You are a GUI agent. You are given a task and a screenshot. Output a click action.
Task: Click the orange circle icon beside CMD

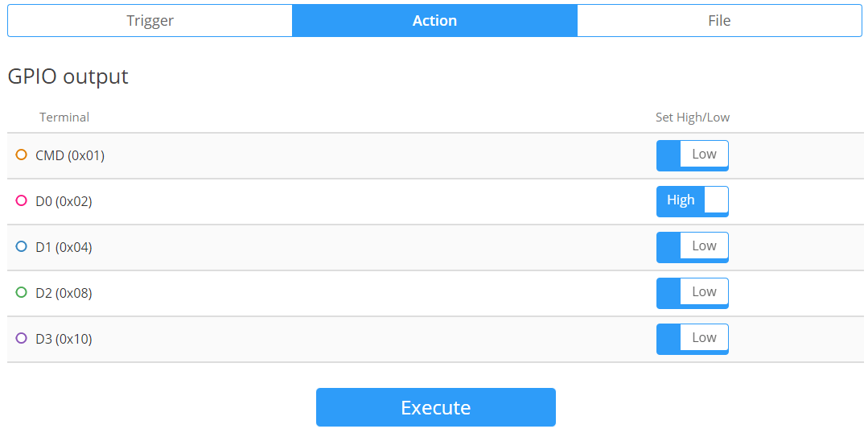[x=22, y=155]
